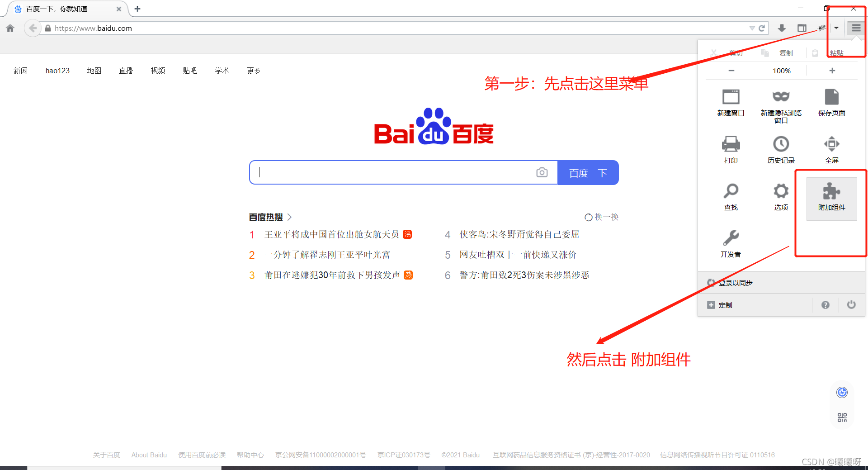This screenshot has height=470, width=868.
Task: Open Options gear in menu
Action: coord(781,197)
